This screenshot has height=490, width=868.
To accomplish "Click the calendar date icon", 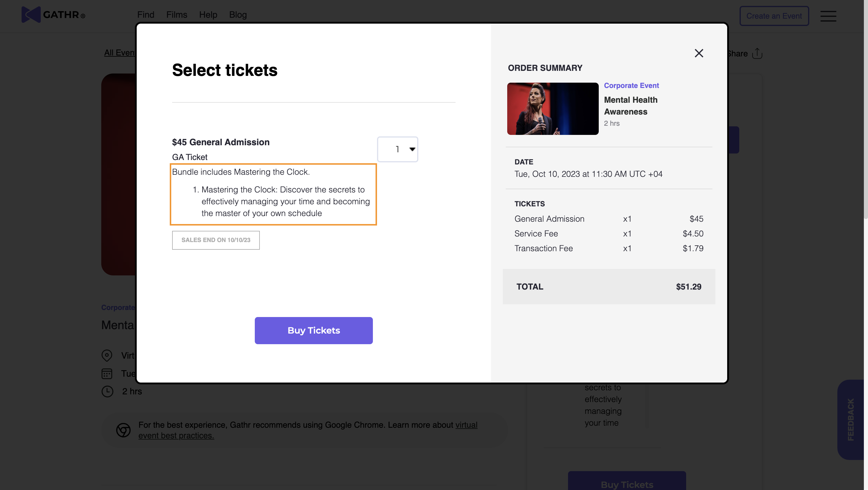I will coord(107,373).
